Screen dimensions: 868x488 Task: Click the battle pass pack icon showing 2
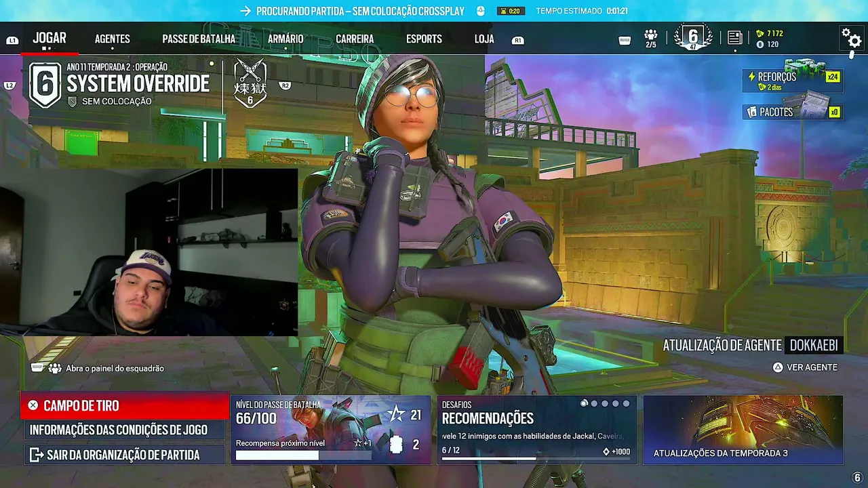(x=397, y=445)
